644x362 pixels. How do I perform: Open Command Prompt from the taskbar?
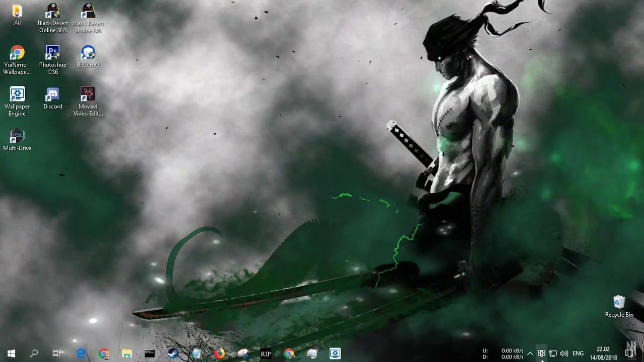(x=150, y=353)
